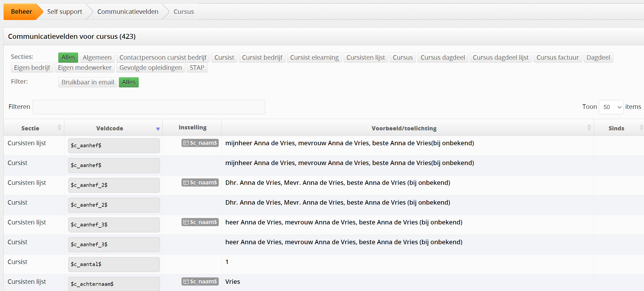Open Communicatievelden breadcrumb
The width and height of the screenshot is (644, 291).
click(128, 12)
